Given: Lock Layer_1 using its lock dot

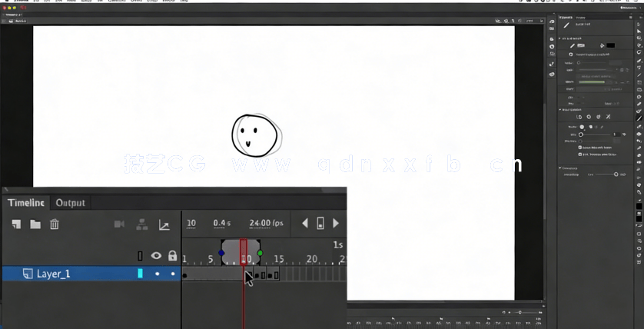Looking at the screenshot, I should [173, 274].
